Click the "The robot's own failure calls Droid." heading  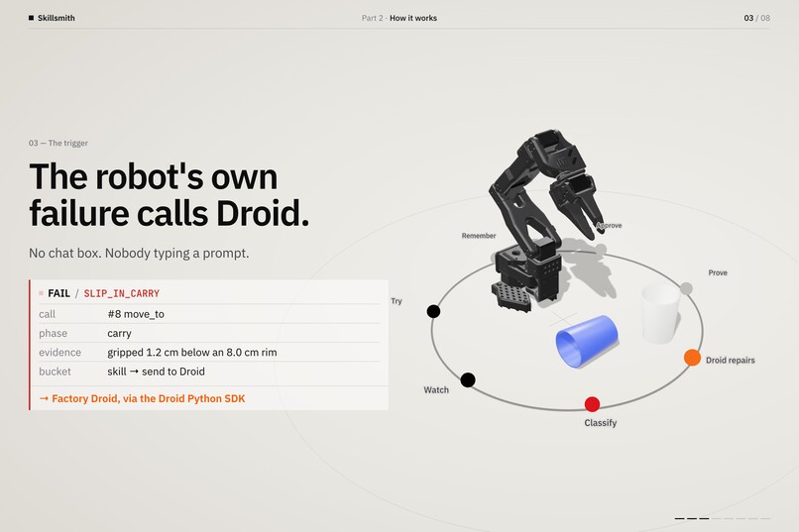[170, 194]
